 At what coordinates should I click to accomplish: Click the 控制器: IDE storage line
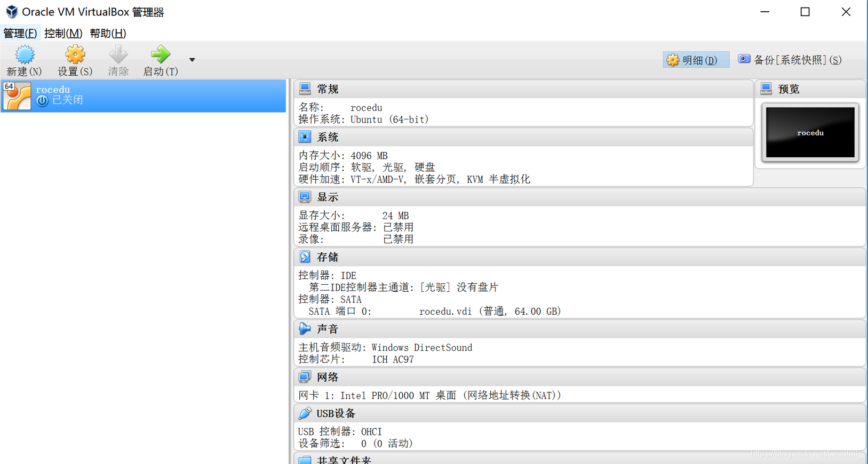(327, 275)
